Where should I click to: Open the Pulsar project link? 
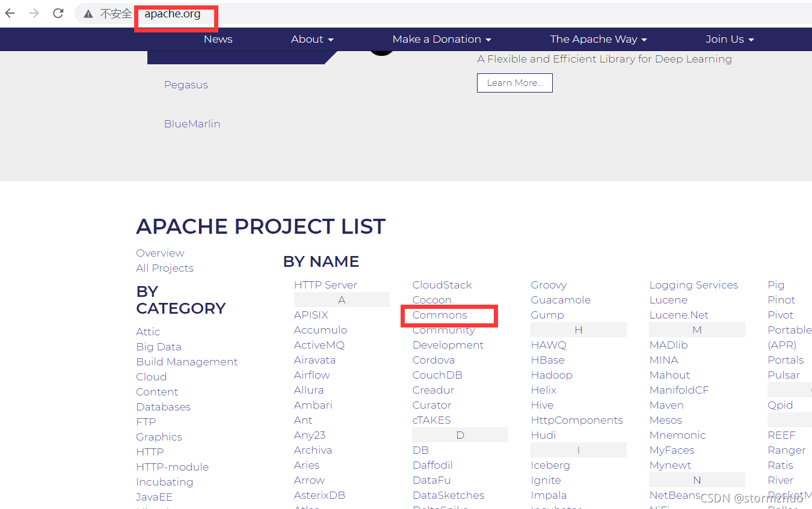click(784, 375)
